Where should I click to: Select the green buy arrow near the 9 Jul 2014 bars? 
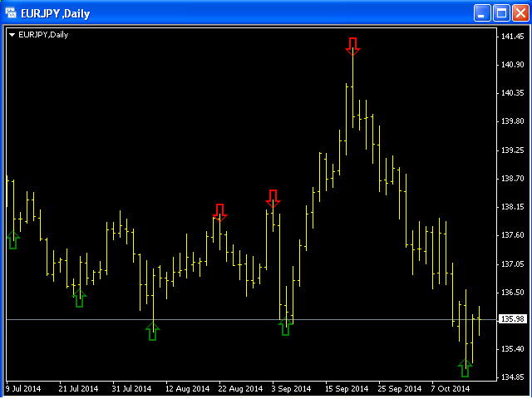(13, 239)
